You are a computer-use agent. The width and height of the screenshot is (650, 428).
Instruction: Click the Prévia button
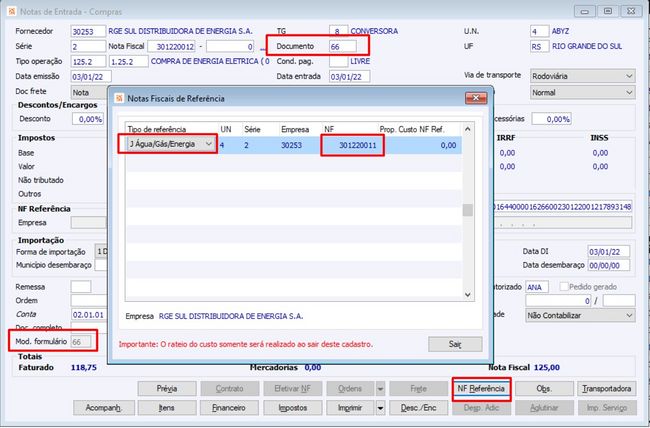(167, 389)
